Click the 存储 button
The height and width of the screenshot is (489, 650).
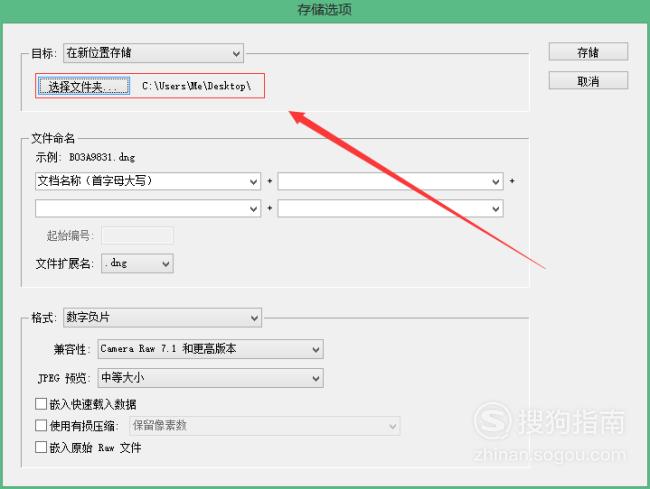(x=588, y=52)
